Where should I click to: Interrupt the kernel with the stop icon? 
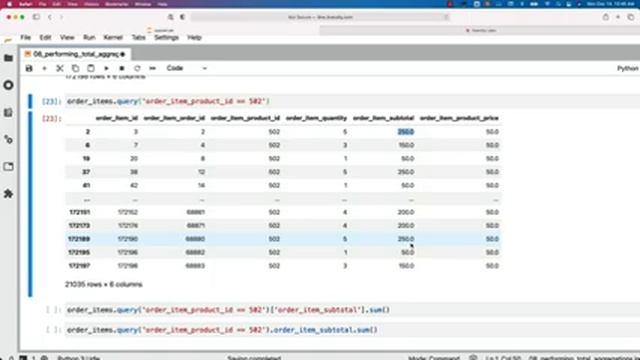[122, 69]
